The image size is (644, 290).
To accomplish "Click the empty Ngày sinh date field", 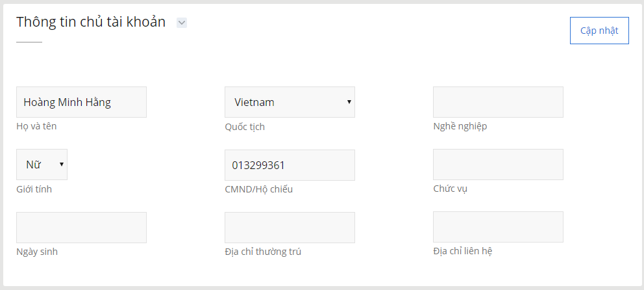I will 81,228.
